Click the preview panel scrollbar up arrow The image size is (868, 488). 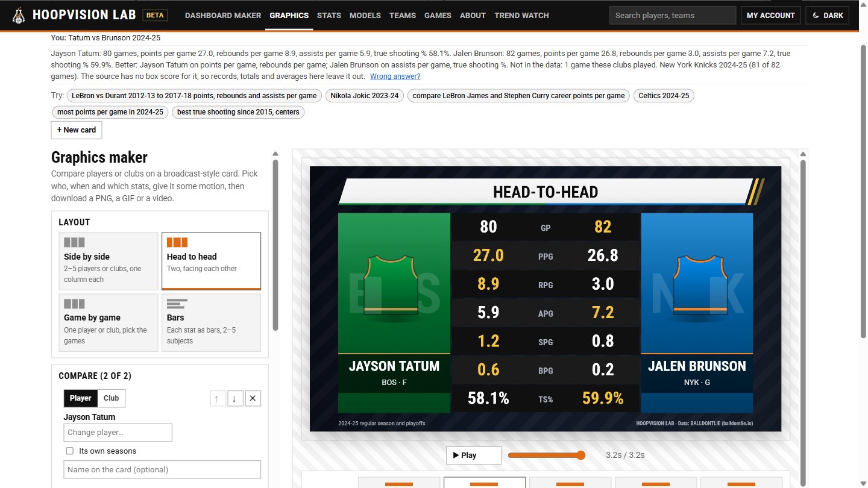coord(803,154)
